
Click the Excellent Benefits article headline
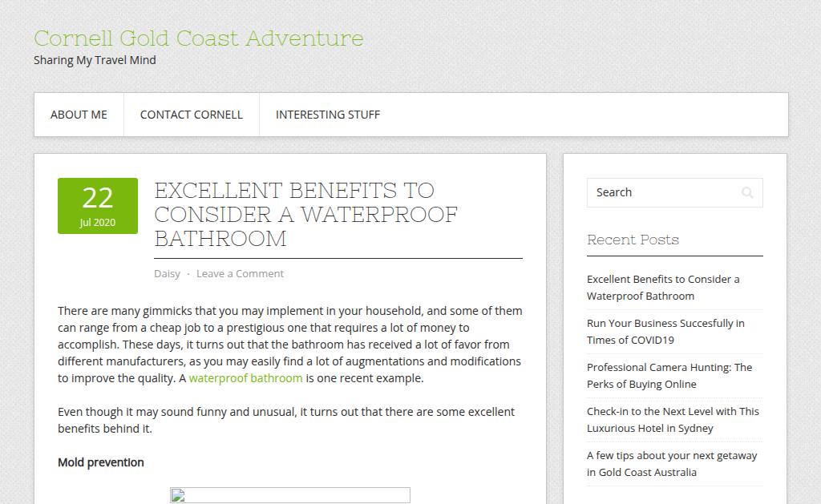[x=305, y=215]
